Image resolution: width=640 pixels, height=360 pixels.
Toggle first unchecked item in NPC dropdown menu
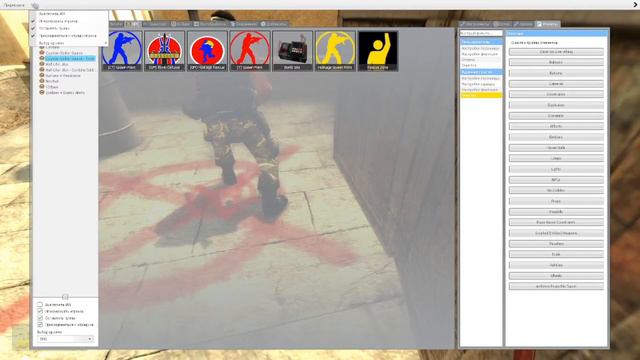pos(68,13)
